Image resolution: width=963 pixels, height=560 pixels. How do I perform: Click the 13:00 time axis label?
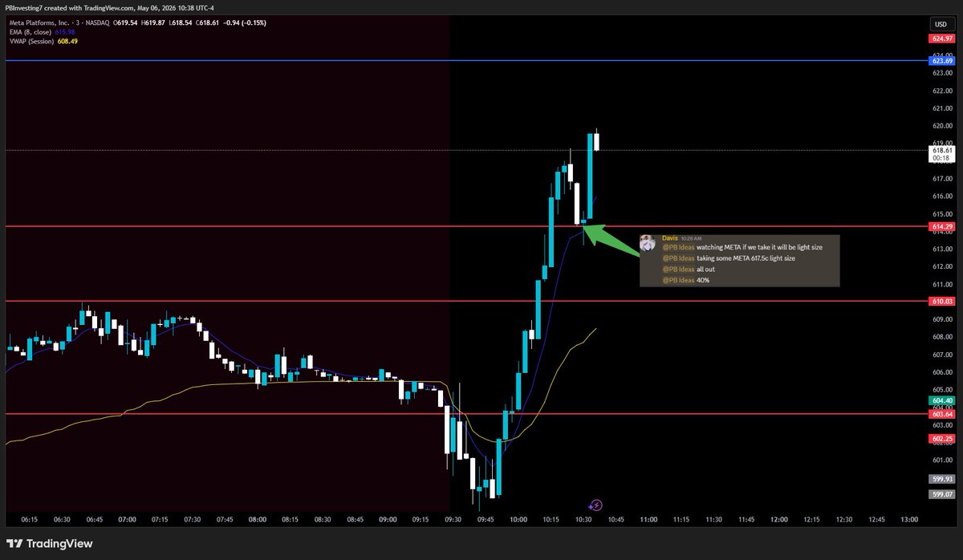coord(909,520)
